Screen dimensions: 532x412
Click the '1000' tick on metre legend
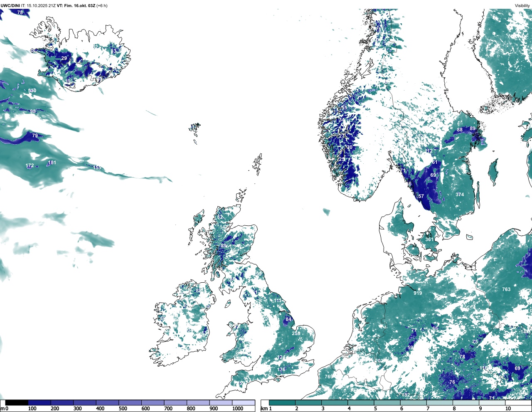pyautogui.click(x=237, y=409)
